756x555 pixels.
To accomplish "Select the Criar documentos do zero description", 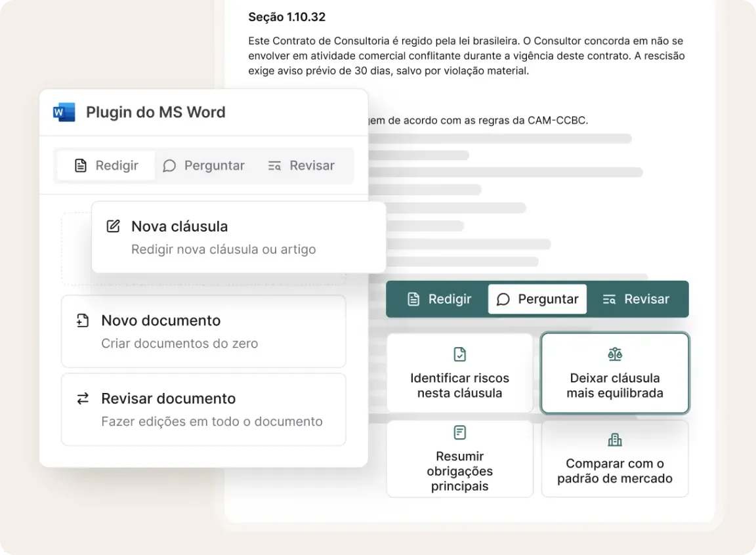I will (179, 344).
